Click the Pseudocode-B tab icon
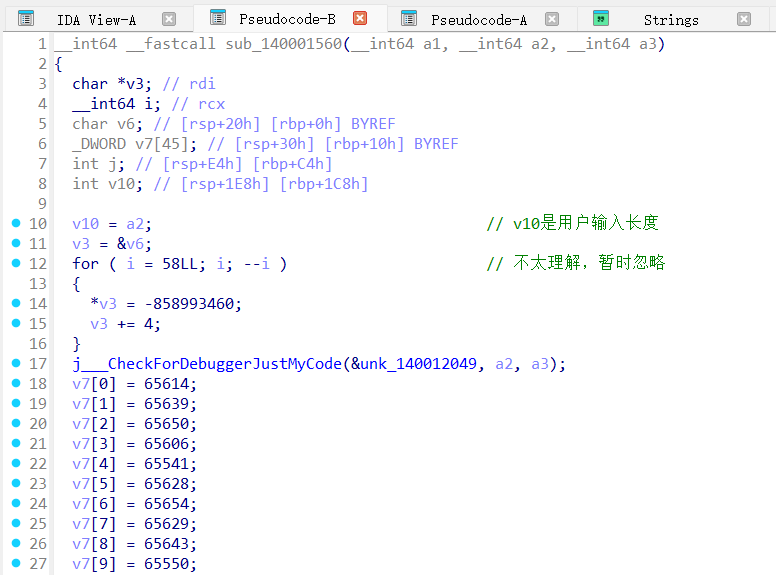 [x=218, y=18]
